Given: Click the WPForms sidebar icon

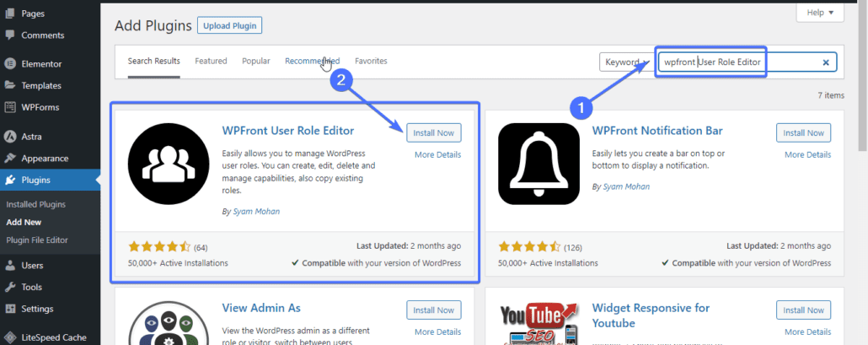Looking at the screenshot, I should (9, 107).
